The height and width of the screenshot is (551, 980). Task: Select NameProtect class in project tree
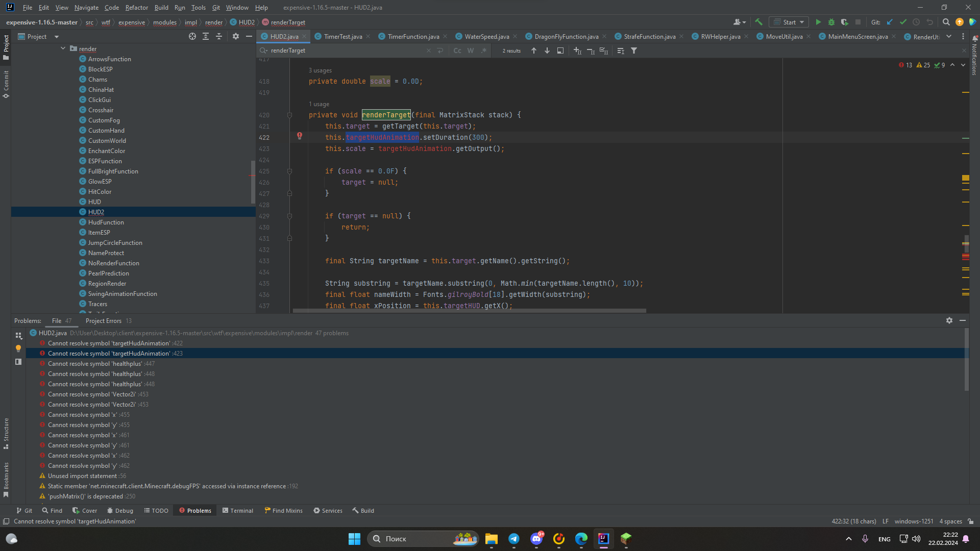(106, 253)
